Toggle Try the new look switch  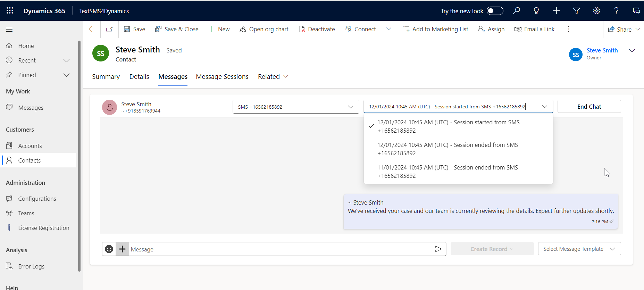pyautogui.click(x=495, y=11)
